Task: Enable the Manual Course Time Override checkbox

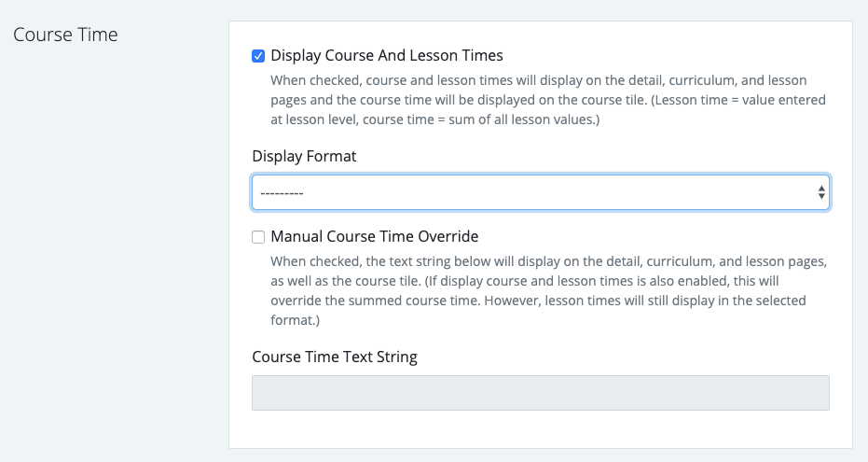Action: pos(258,237)
